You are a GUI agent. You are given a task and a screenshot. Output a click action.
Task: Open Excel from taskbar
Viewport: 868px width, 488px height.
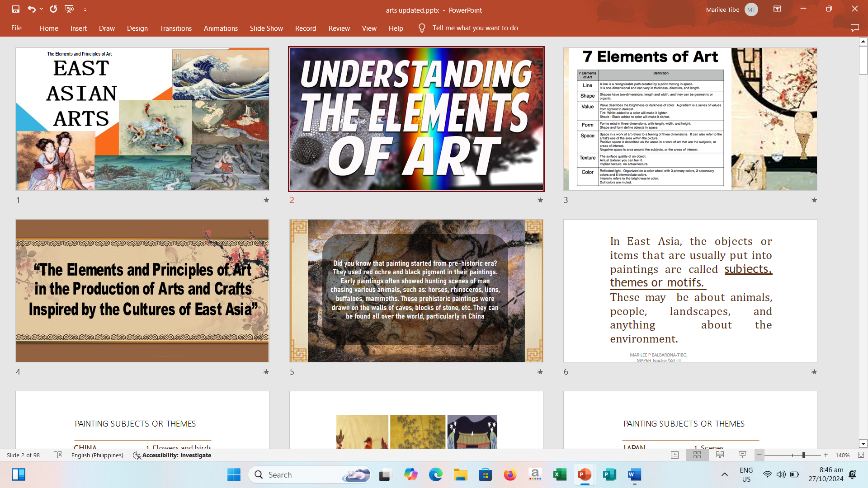560,474
